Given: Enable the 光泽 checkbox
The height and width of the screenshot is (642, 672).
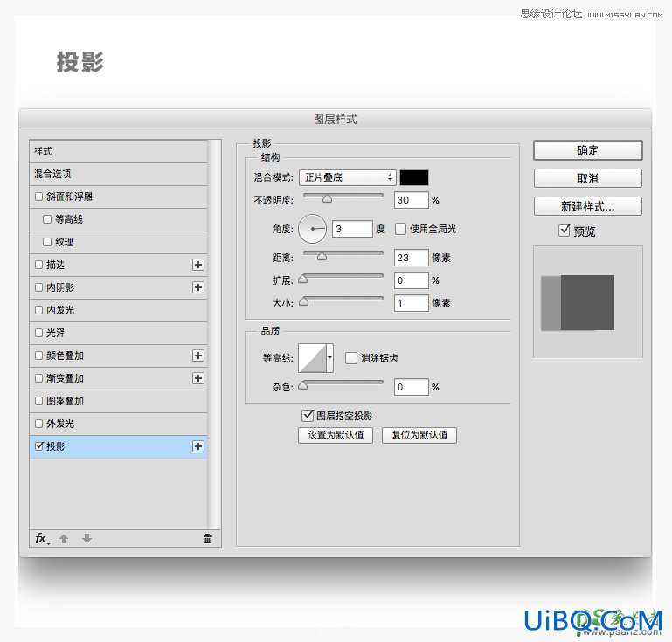Looking at the screenshot, I should point(39,333).
